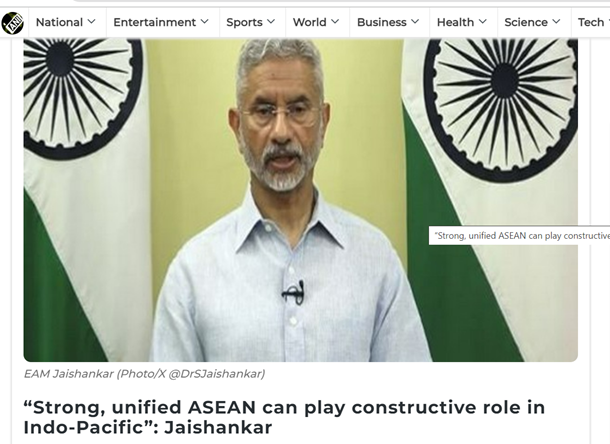Screen dimensions: 610x444
Task: Expand the Science chevron arrow
Action: click(556, 22)
